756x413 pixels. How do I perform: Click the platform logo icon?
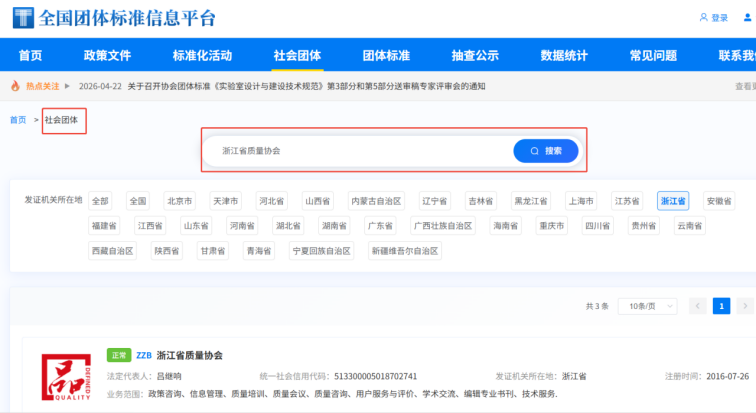click(23, 18)
